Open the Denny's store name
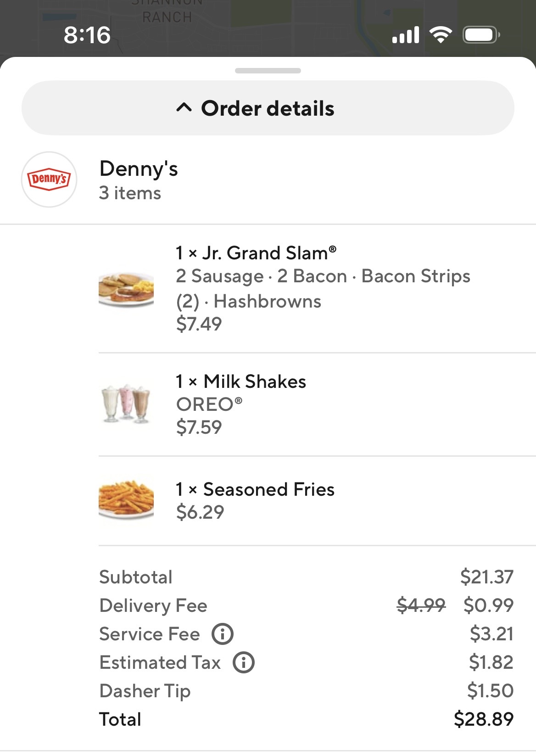Image resolution: width=536 pixels, height=756 pixels. pos(139,169)
